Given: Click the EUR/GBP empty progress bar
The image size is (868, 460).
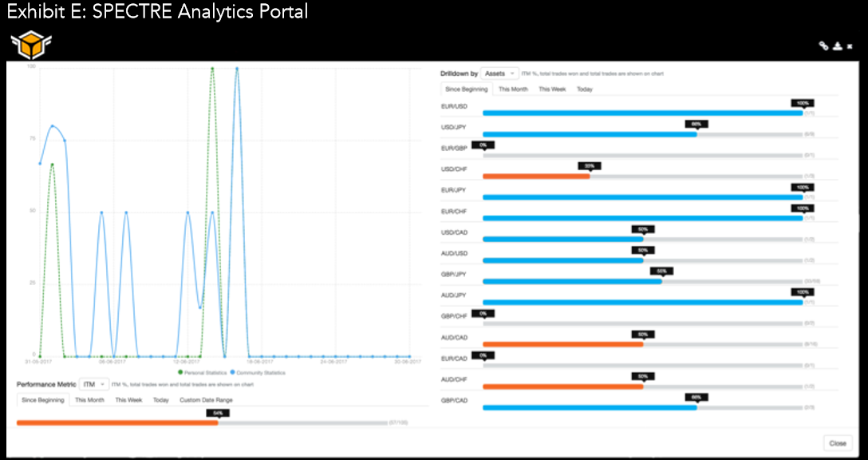Looking at the screenshot, I should (x=643, y=155).
